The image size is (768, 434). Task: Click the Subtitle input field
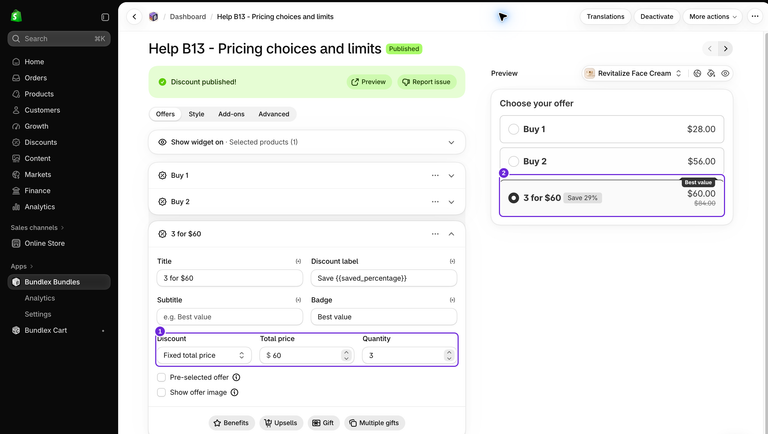point(230,317)
